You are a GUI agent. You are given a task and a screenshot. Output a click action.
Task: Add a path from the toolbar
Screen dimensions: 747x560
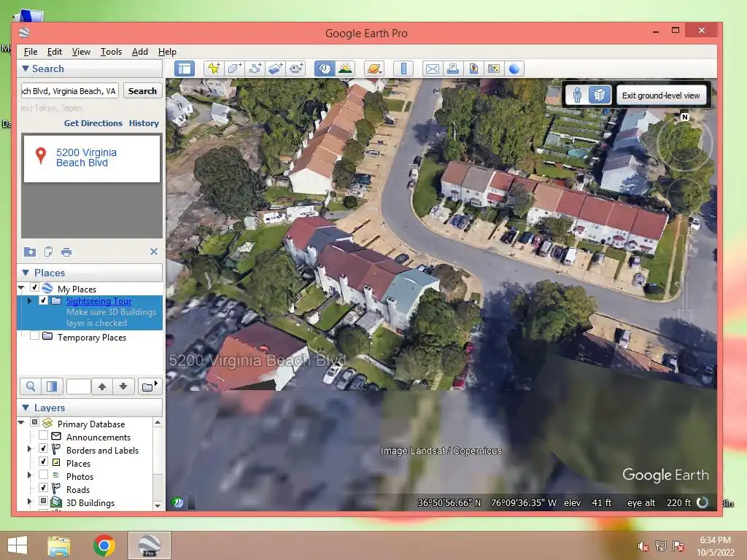[x=255, y=69]
